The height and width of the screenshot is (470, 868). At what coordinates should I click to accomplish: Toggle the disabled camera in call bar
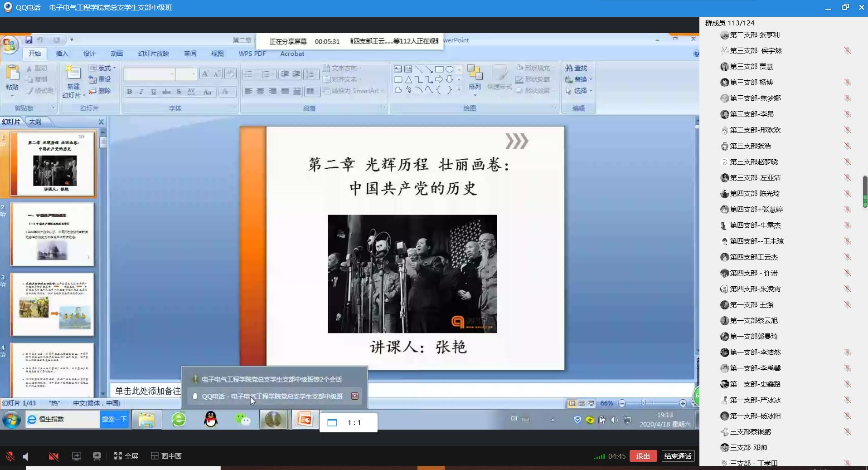[53, 456]
